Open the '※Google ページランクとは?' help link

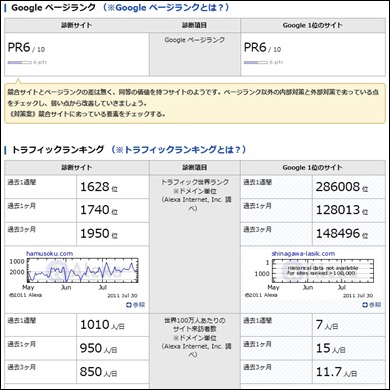coord(166,7)
